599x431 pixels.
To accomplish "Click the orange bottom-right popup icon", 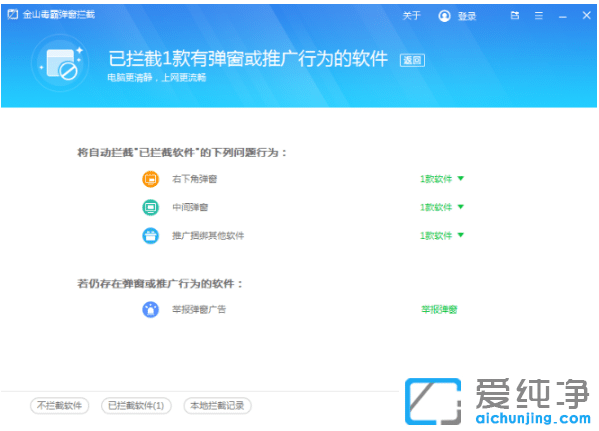I will click(x=151, y=179).
